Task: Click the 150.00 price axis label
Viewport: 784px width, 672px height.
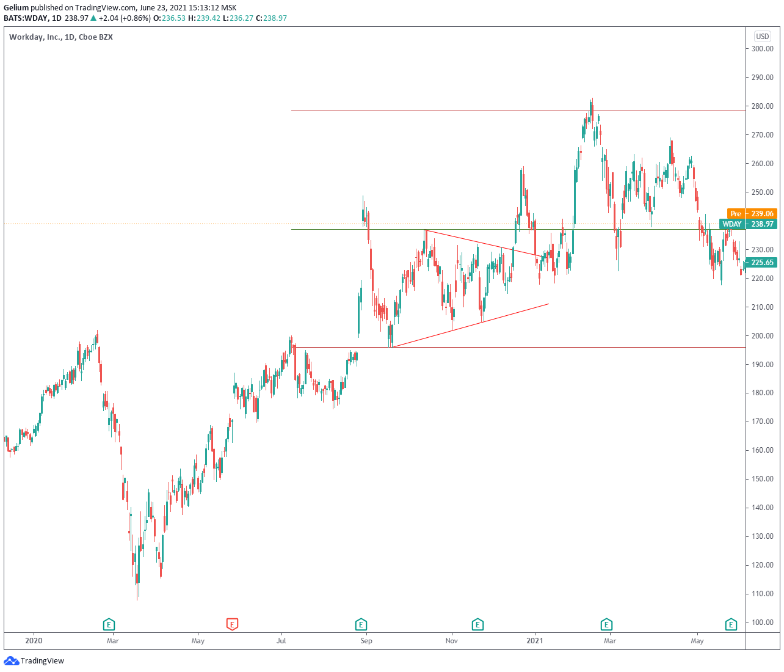Action: point(763,479)
